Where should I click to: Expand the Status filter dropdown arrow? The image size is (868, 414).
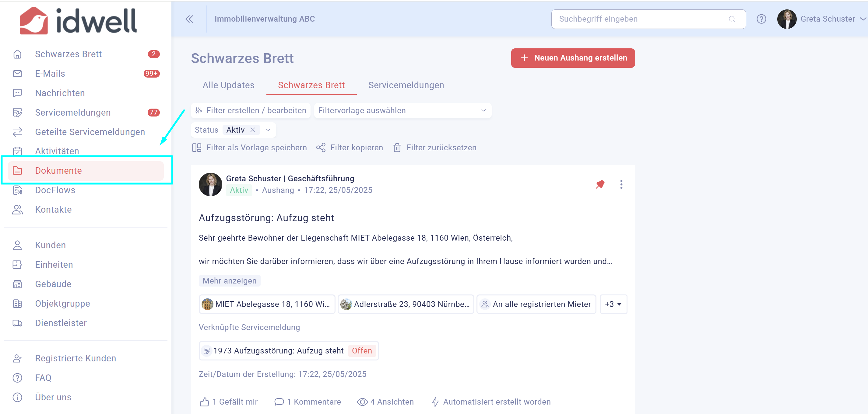268,130
